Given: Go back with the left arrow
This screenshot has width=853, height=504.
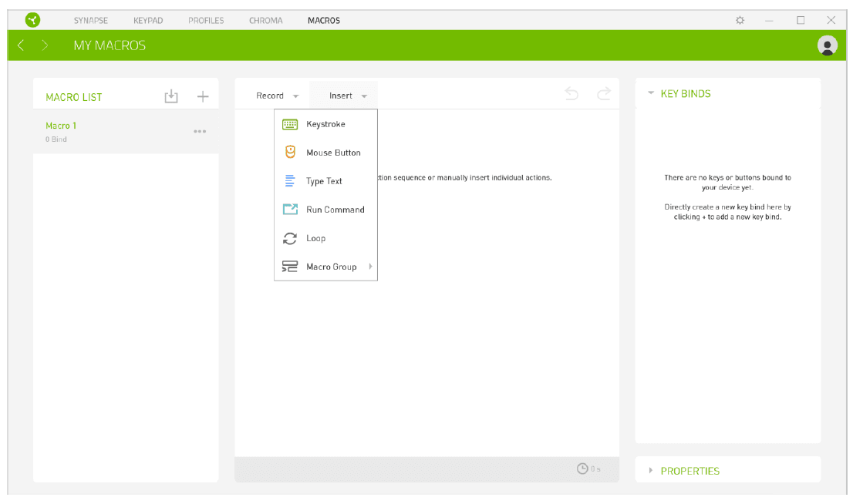Looking at the screenshot, I should 21,45.
